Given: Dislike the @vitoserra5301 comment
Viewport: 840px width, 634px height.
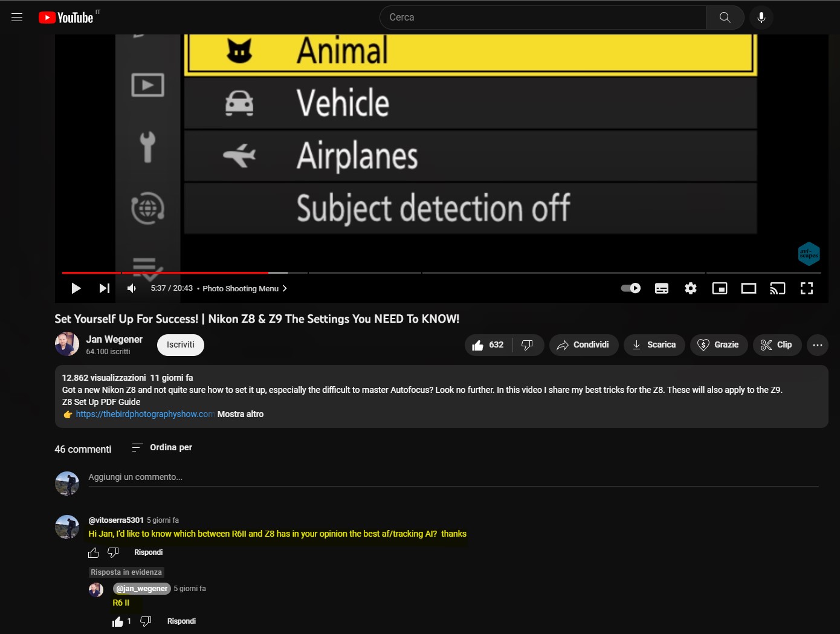Looking at the screenshot, I should 113,552.
